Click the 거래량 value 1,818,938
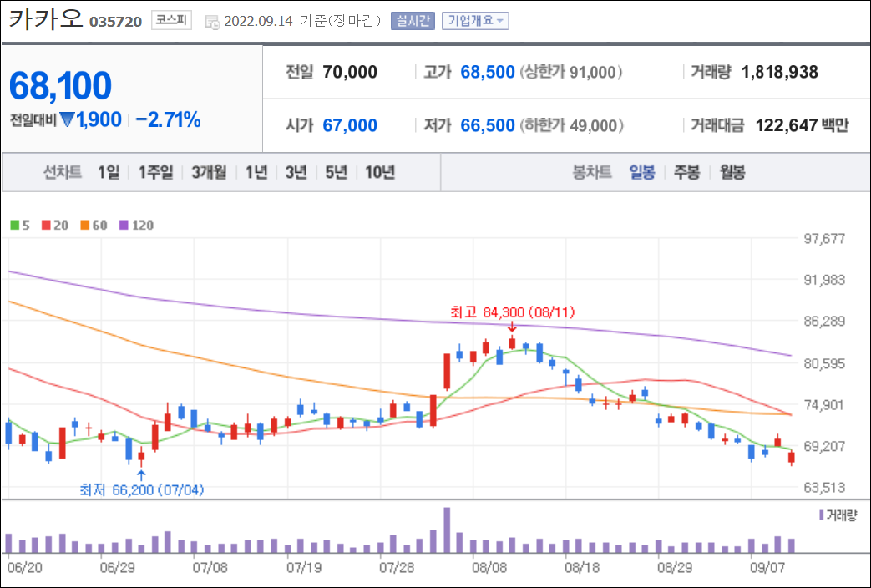871x588 pixels. point(780,72)
